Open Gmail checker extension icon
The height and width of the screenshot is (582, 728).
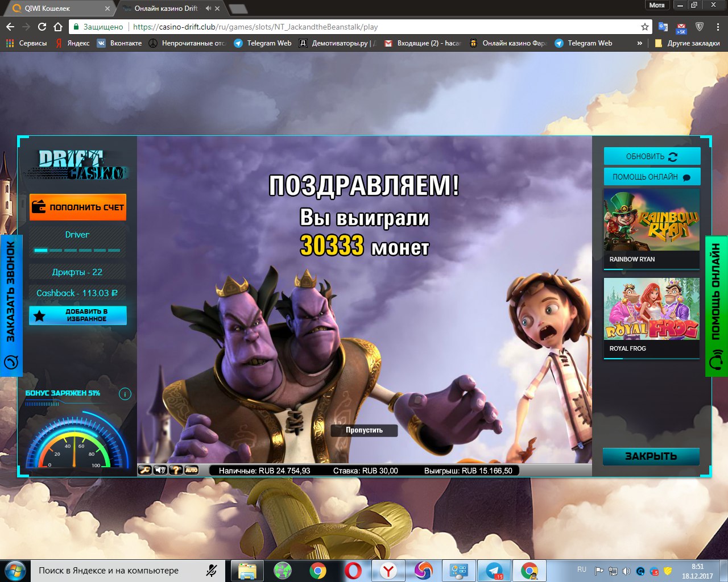tap(681, 27)
